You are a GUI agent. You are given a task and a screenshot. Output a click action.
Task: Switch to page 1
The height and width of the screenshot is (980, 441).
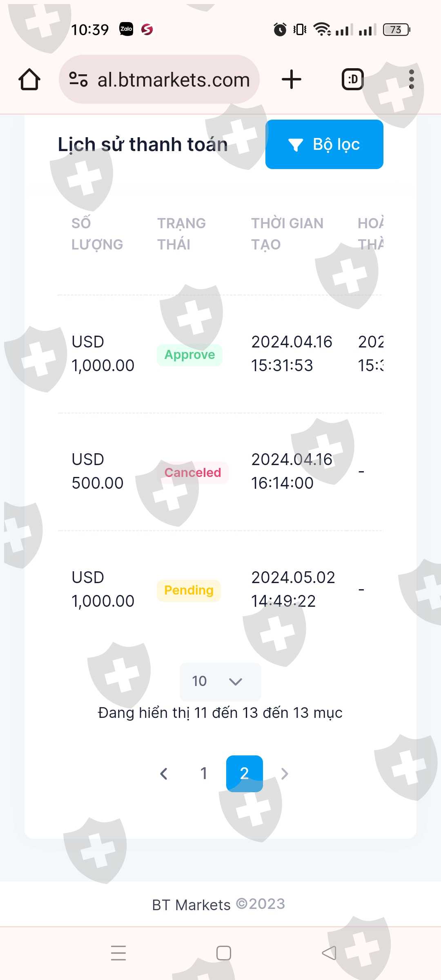coord(204,773)
